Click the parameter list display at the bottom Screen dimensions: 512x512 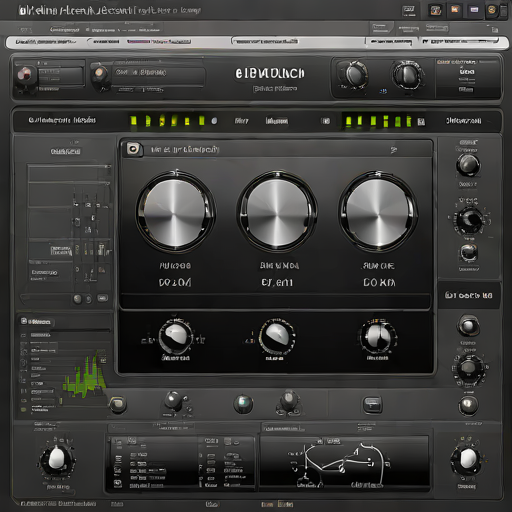tap(180, 463)
